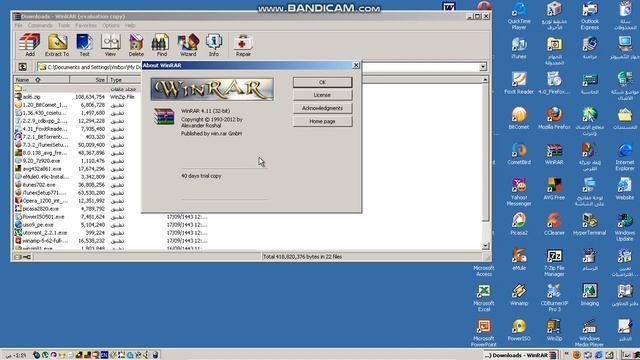Click the Test archive toolbar icon
Screen dimensions: 640x360
point(84,45)
